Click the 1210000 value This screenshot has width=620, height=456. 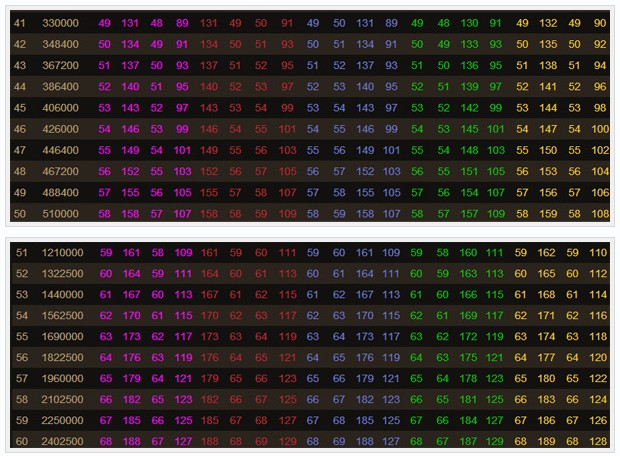coord(62,253)
